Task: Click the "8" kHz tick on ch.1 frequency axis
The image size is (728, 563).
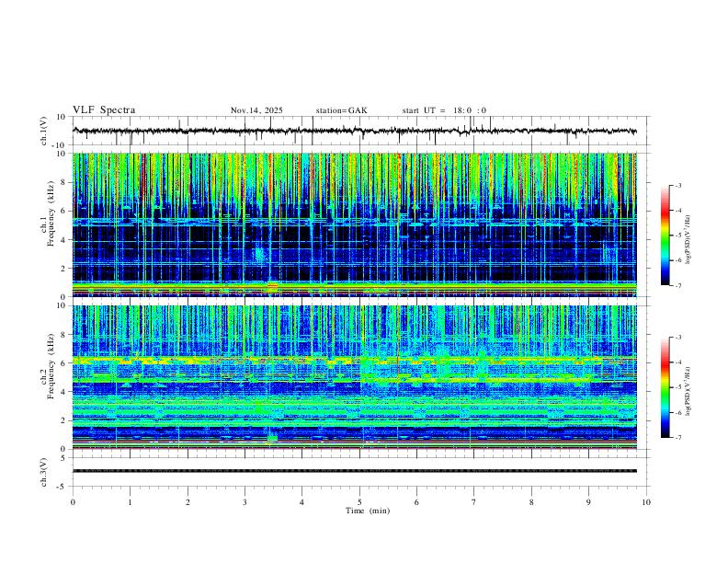Action: pyautogui.click(x=64, y=182)
